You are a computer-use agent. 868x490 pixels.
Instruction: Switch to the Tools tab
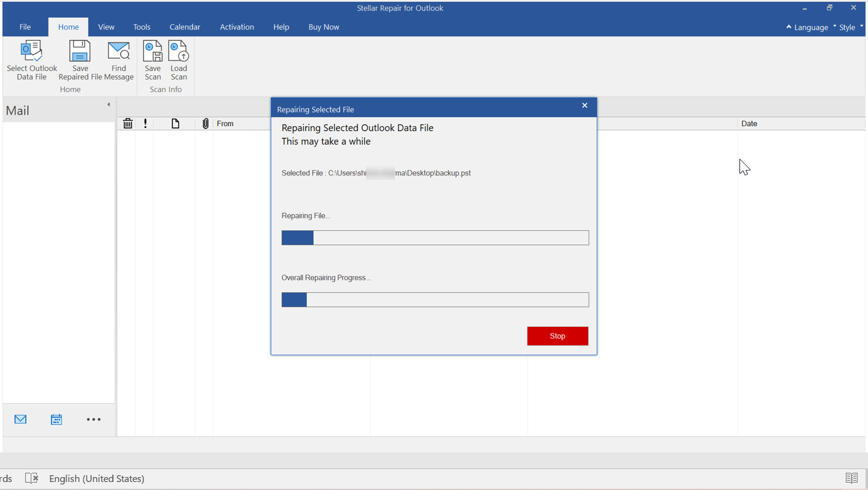click(141, 27)
